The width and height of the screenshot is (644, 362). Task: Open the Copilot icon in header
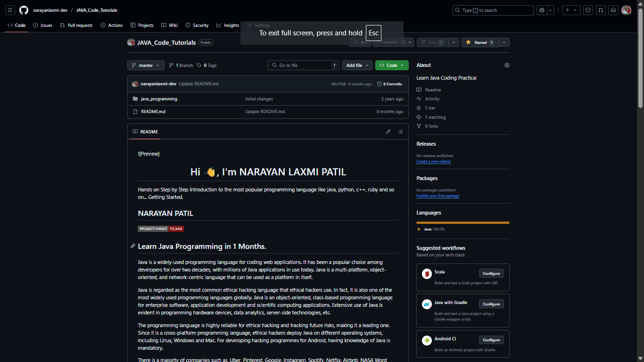point(542,10)
